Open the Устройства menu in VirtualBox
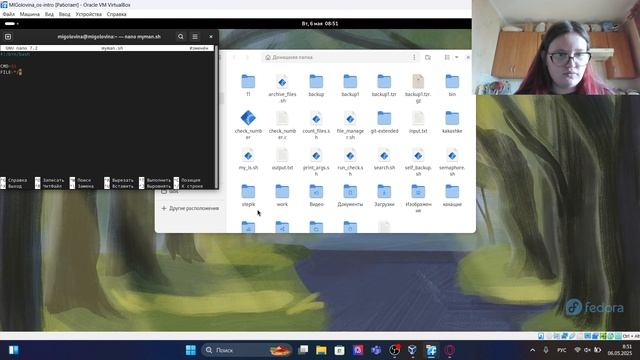Screen dimensions: 640x360 (x=89, y=14)
